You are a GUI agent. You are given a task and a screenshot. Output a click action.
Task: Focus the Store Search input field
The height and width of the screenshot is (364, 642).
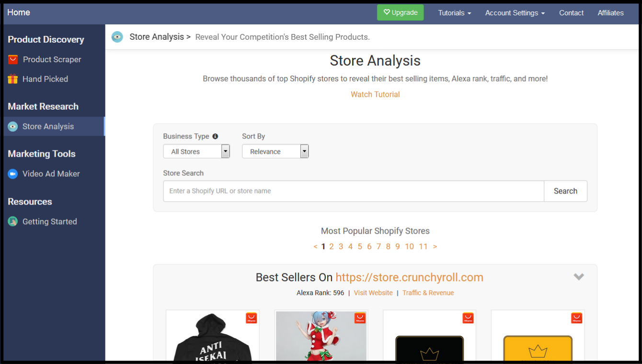354,191
